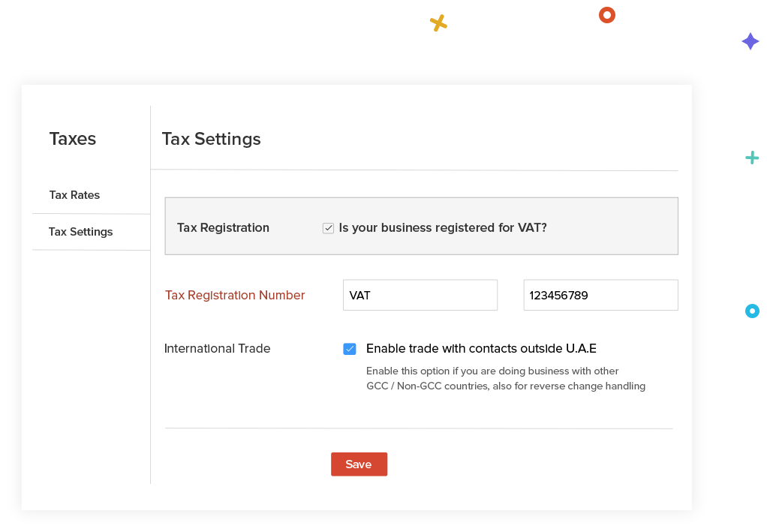Click the International Trade label
This screenshot has width=767, height=532.
[217, 348]
